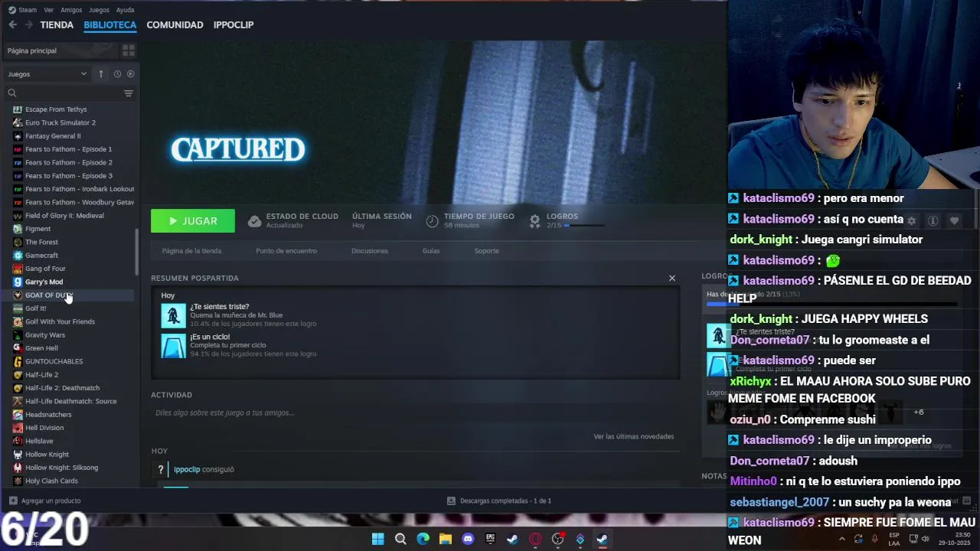Click the cloud status icon
The height and width of the screenshot is (551, 980).
[x=254, y=221]
